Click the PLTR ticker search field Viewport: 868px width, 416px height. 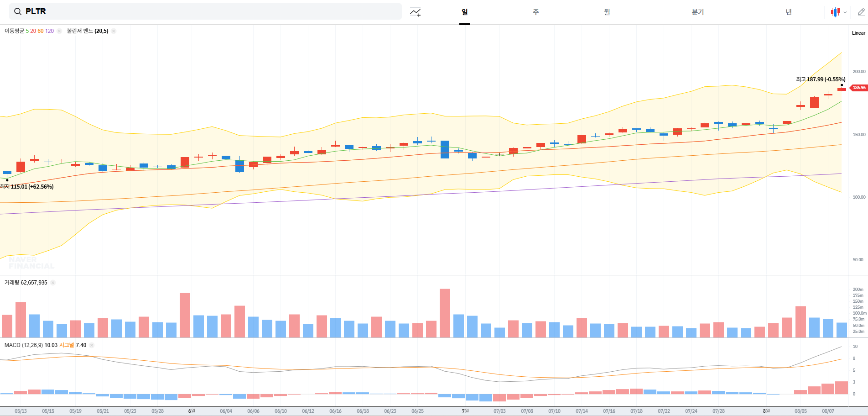205,11
